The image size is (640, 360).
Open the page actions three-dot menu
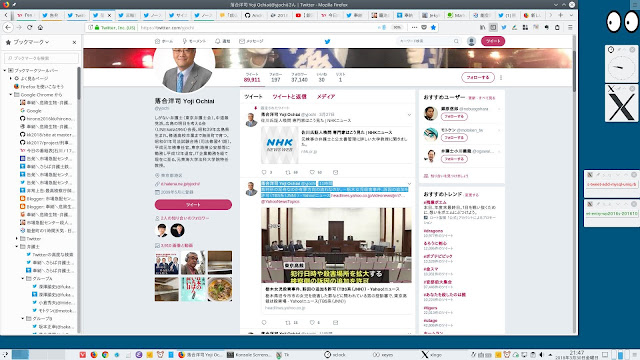[414, 27]
